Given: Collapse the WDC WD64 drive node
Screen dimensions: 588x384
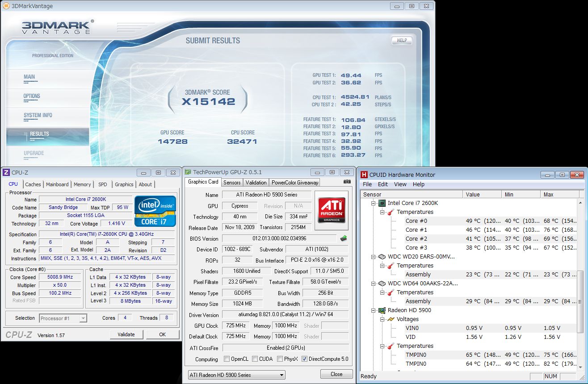Looking at the screenshot, I should pyautogui.click(x=373, y=284).
